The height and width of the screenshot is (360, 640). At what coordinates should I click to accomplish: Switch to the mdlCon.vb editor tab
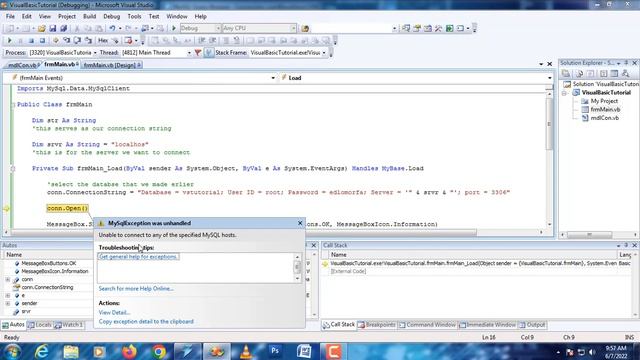[x=22, y=65]
